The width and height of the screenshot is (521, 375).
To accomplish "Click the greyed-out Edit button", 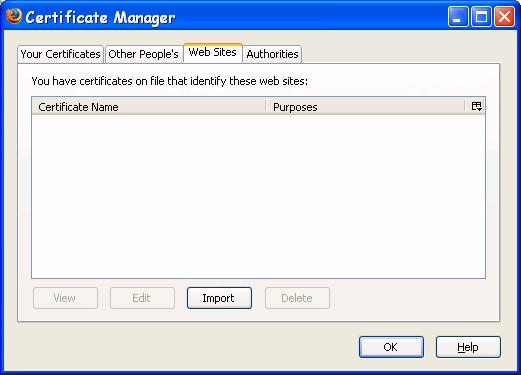I will (x=142, y=298).
